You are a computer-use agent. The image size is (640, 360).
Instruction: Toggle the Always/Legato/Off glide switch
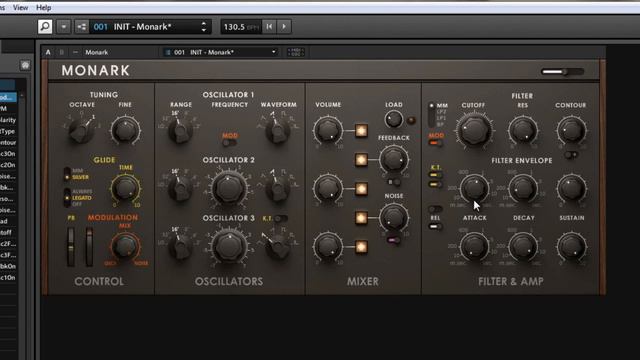coord(67,198)
